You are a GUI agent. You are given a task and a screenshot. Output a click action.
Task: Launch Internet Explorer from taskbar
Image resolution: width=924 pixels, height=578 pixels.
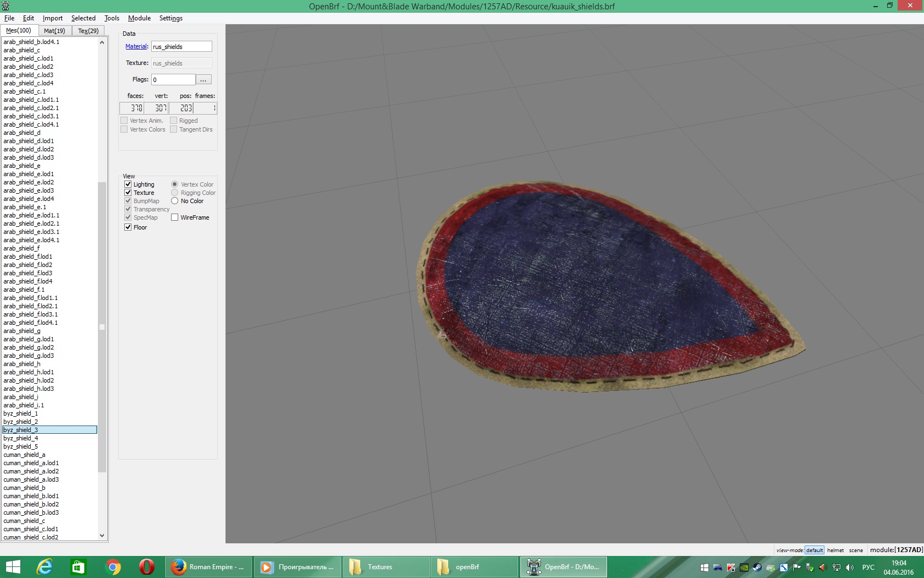(x=44, y=567)
